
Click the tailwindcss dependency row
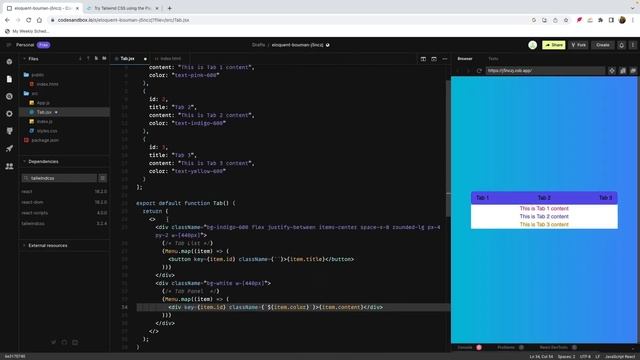(x=64, y=224)
